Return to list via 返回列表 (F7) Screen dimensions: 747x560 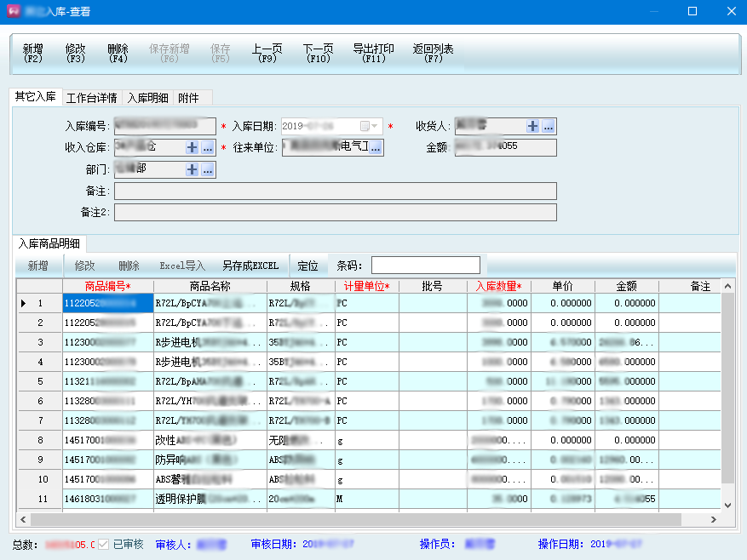tap(433, 54)
